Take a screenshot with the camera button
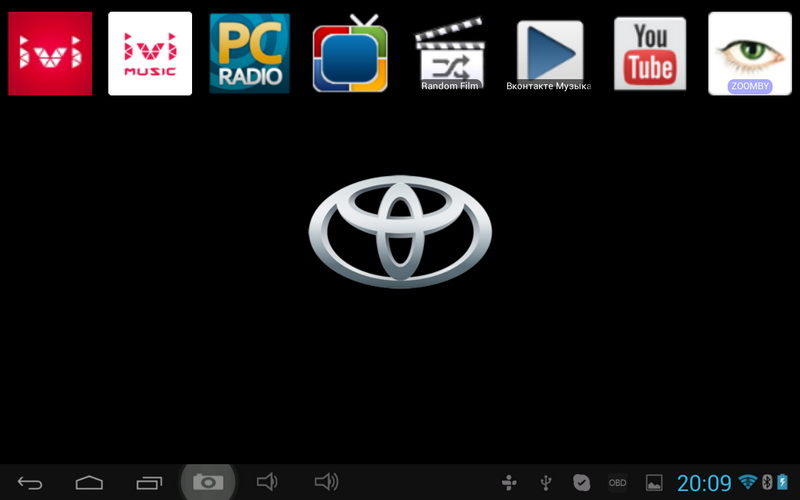Image resolution: width=800 pixels, height=500 pixels. [x=208, y=482]
